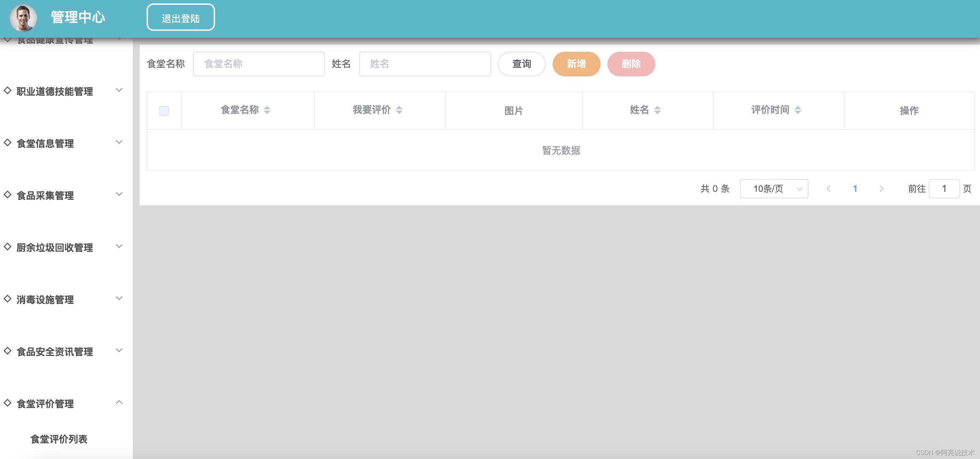The width and height of the screenshot is (980, 459).
Task: Click the 查询 search button
Action: click(522, 64)
